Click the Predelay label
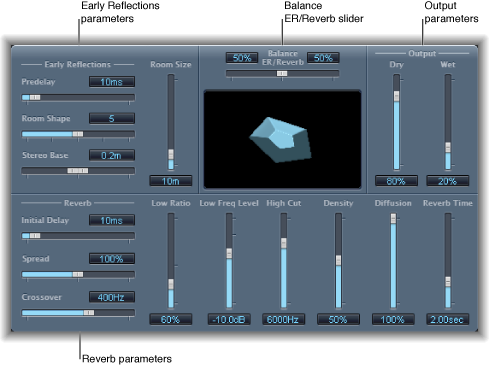The height and width of the screenshot is (368, 490). point(38,82)
